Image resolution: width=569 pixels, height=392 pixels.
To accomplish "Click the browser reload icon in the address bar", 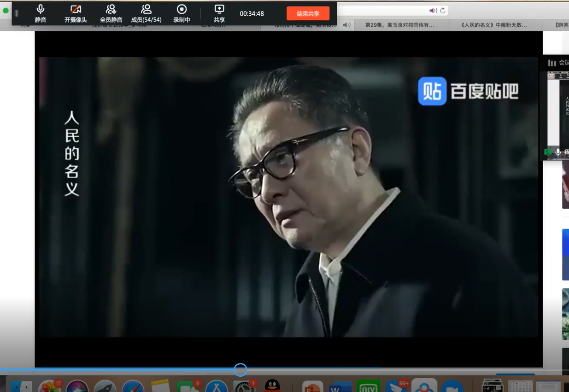I will click(x=443, y=11).
